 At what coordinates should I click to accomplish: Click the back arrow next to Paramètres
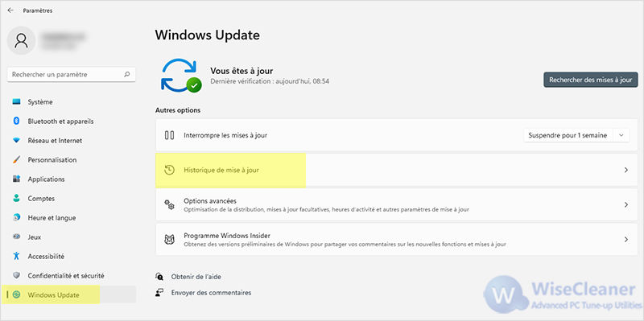(10, 10)
